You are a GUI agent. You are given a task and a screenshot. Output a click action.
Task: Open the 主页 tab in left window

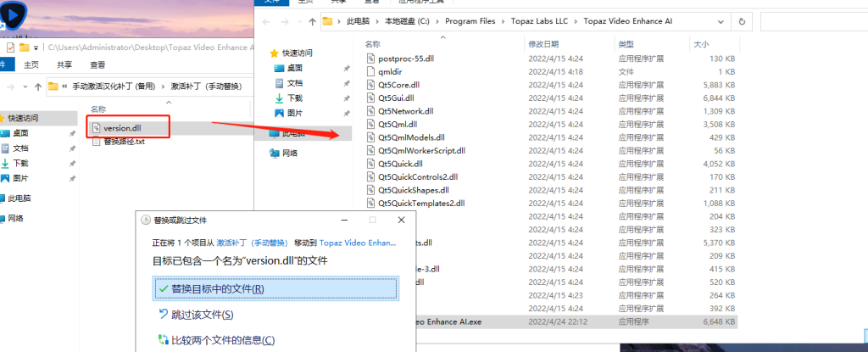click(x=31, y=64)
